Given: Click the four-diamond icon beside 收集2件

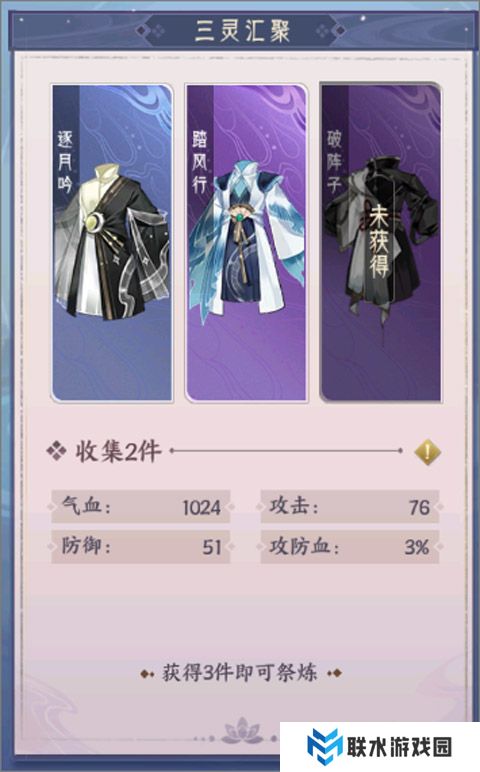Looking at the screenshot, I should click(56, 451).
